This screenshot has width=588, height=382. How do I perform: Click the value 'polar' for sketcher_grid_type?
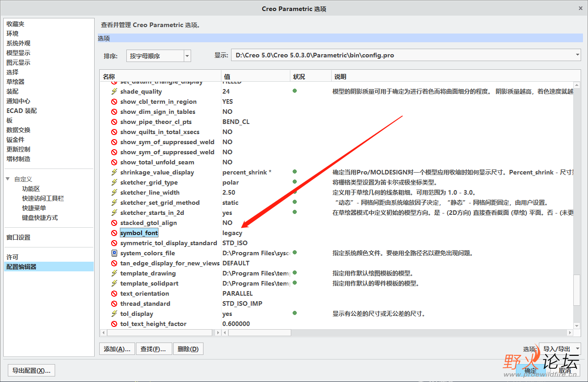click(231, 182)
